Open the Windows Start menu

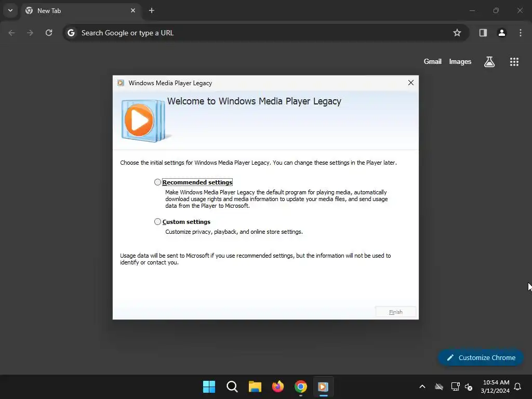coord(209,387)
